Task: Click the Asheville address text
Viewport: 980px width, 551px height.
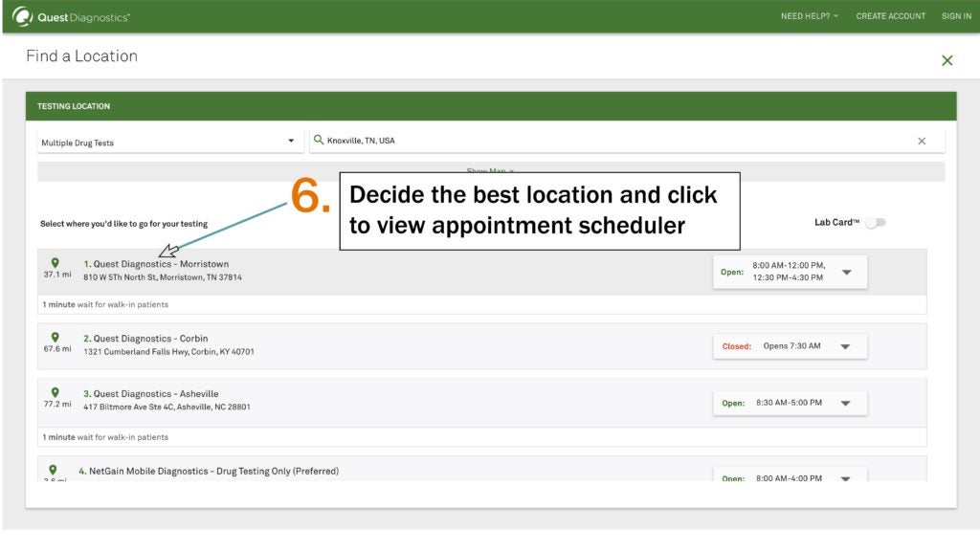Action: tap(167, 407)
